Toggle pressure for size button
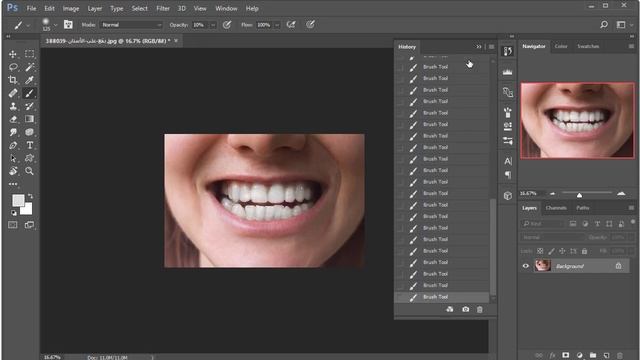 point(310,25)
